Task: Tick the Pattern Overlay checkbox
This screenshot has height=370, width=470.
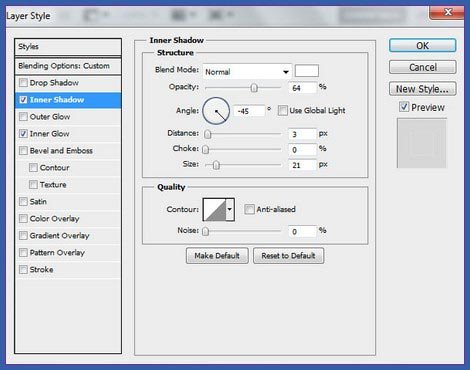Action: click(23, 252)
